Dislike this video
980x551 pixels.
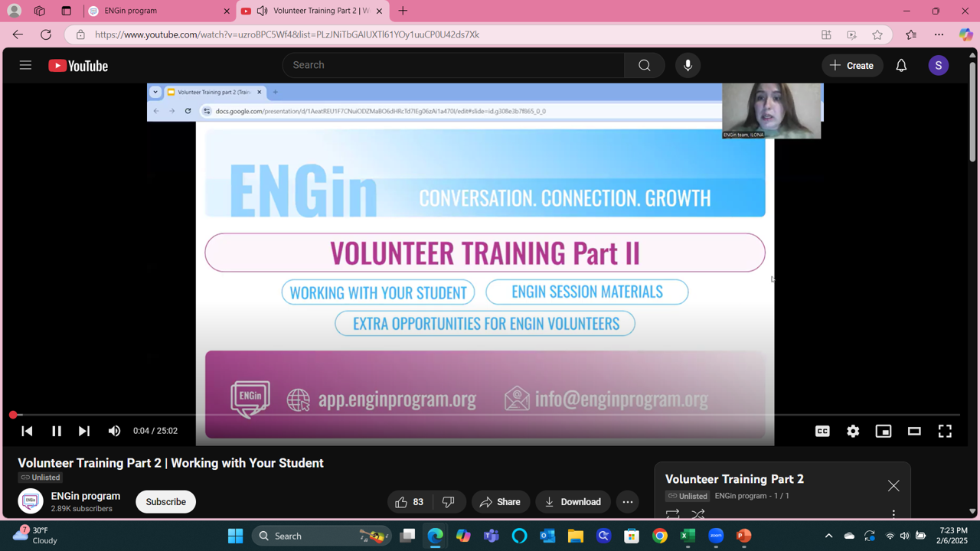pyautogui.click(x=449, y=502)
